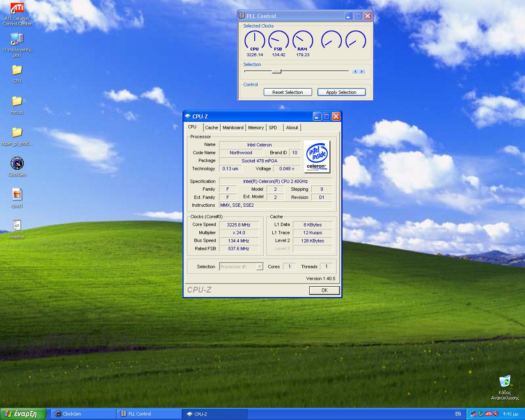Select the readme text file on the desktop
525x420 pixels.
[17, 229]
